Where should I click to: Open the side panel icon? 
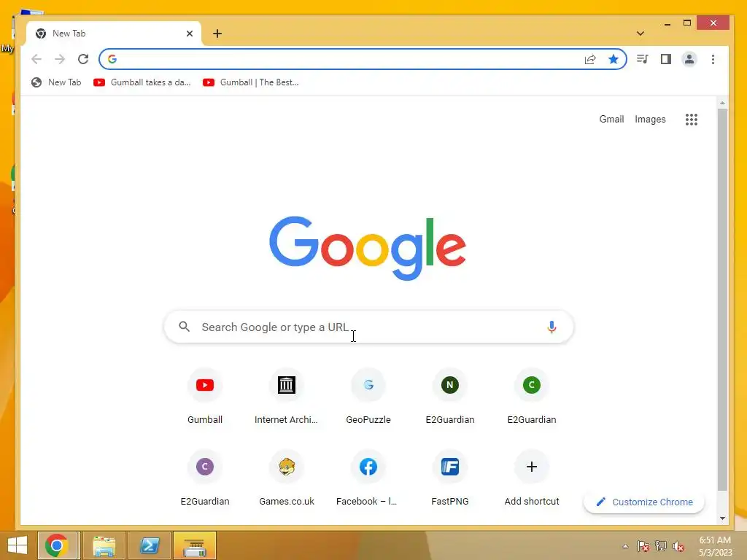665,59
